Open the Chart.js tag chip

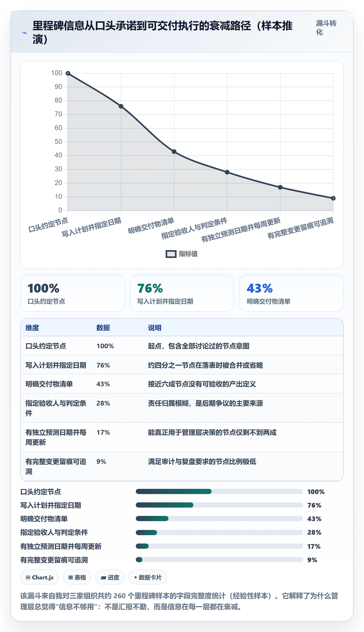[x=40, y=577]
